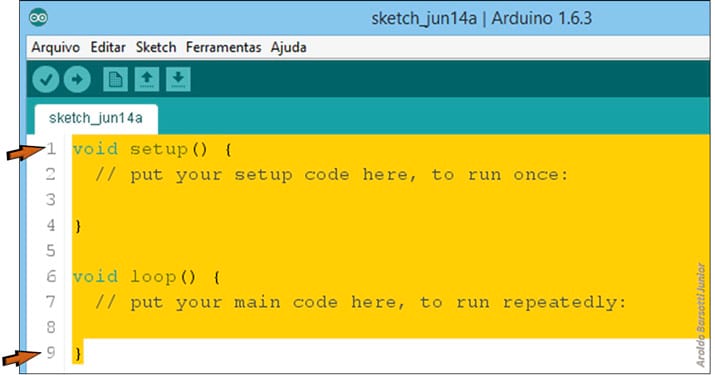Click the closing brace on line 9
This screenshot has width=715, height=375.
78,354
